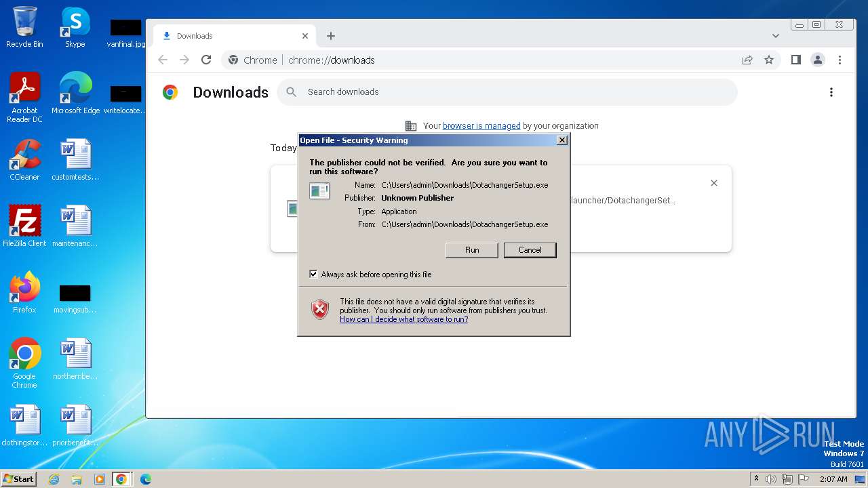The image size is (868, 488).
Task: Show hidden system tray icons
Action: pyautogui.click(x=756, y=479)
